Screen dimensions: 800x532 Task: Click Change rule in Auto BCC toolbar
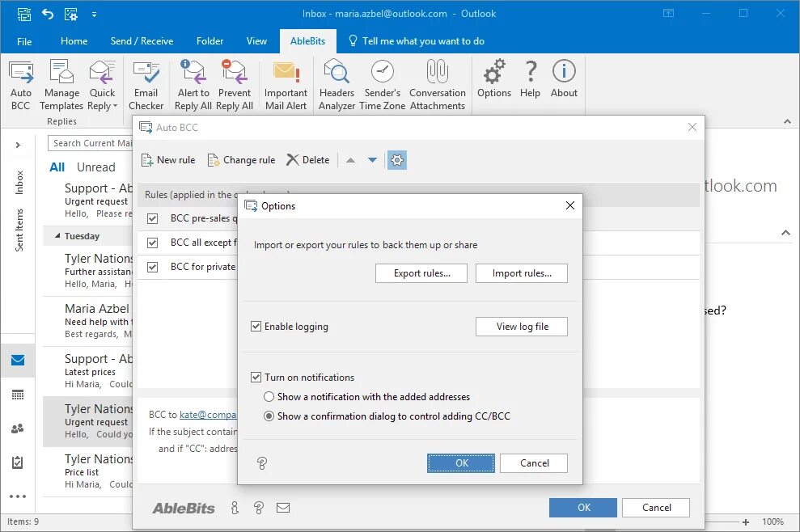click(241, 160)
